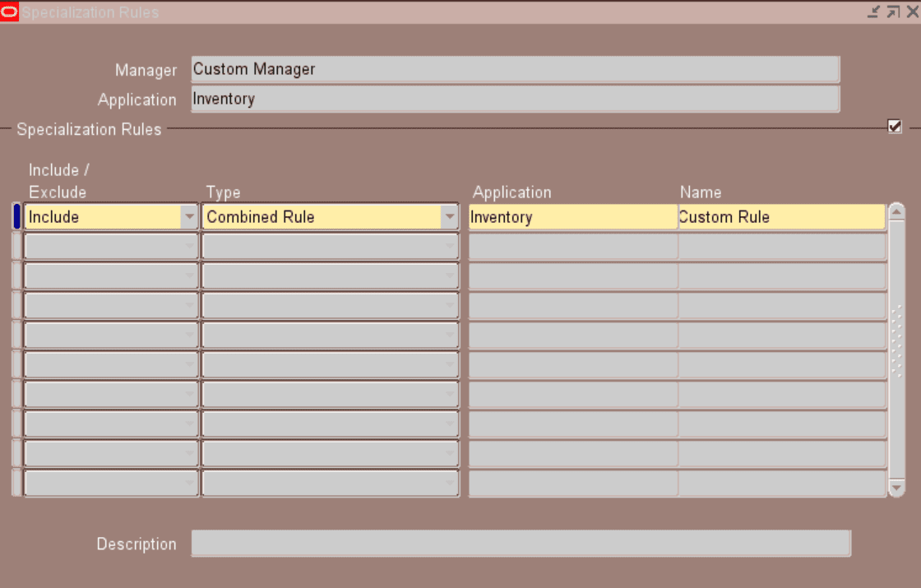Image resolution: width=921 pixels, height=588 pixels.
Task: Click the empty Name field on second row
Action: [781, 246]
